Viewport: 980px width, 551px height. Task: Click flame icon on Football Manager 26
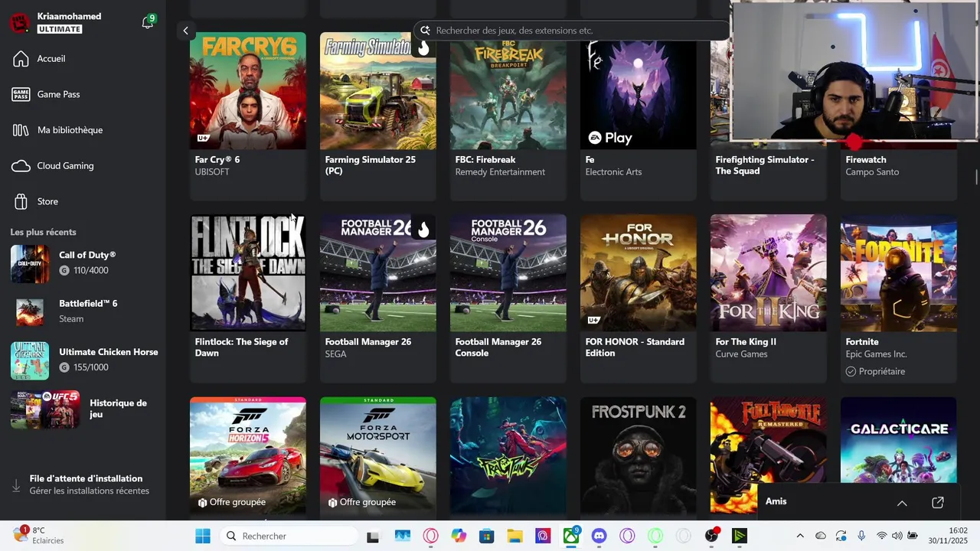(423, 230)
